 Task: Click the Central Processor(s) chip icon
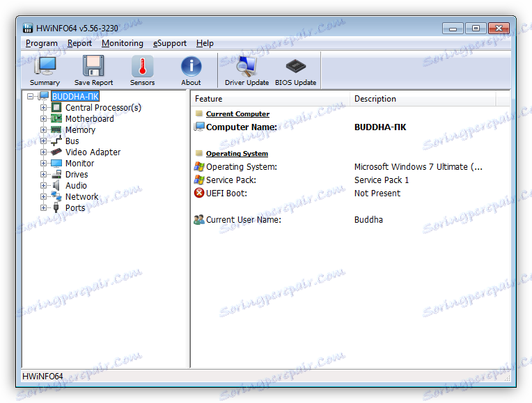[56, 107]
